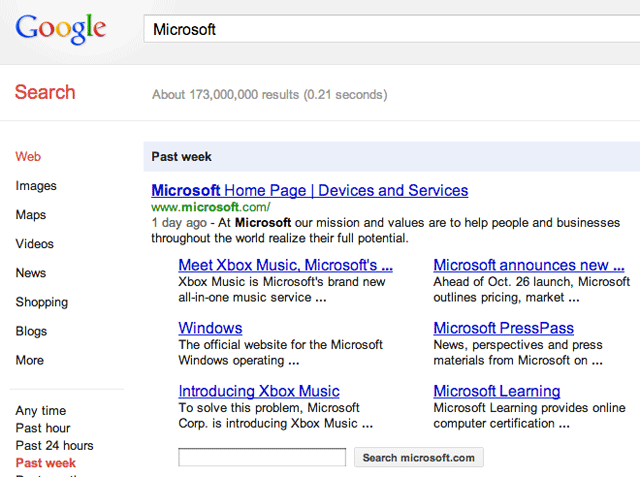Open the www.microsoft.com/ URL text

click(x=211, y=207)
